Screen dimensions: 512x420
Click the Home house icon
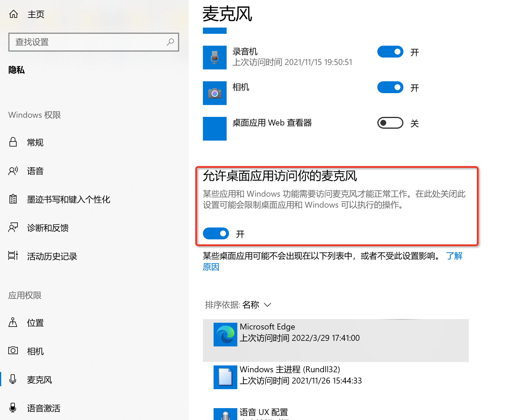click(x=13, y=14)
